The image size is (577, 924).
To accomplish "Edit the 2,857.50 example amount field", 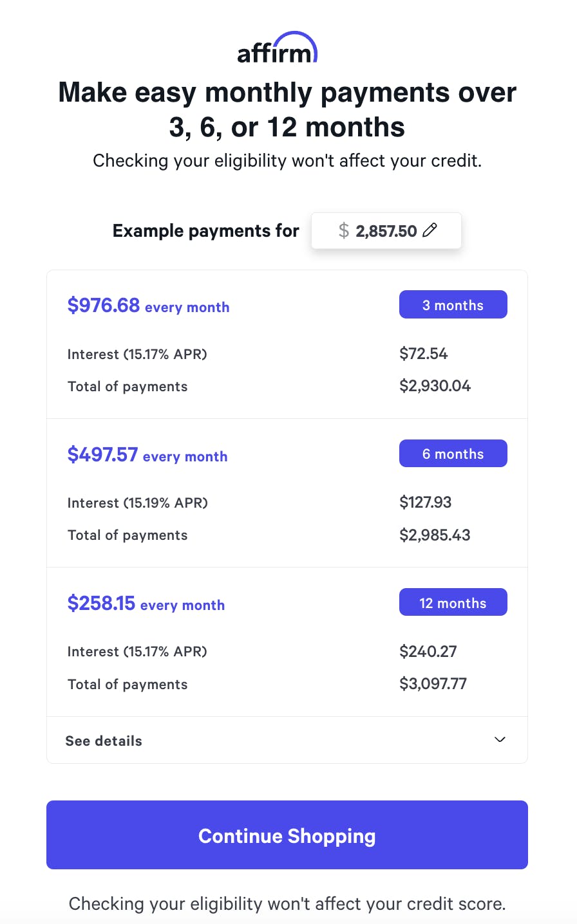I will click(x=386, y=231).
